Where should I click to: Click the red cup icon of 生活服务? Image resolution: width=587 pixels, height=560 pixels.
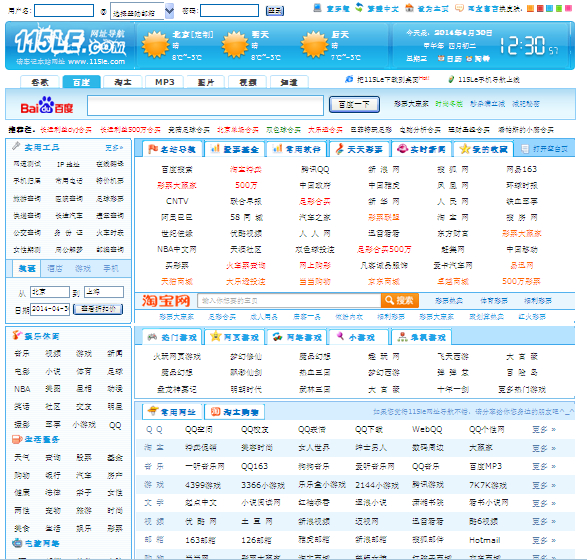click(17, 439)
